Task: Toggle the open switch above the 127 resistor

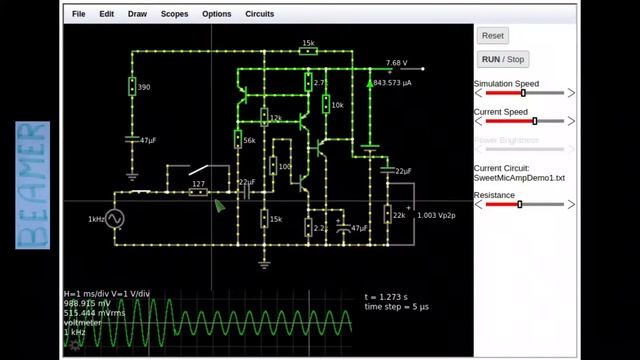Action: click(x=199, y=169)
